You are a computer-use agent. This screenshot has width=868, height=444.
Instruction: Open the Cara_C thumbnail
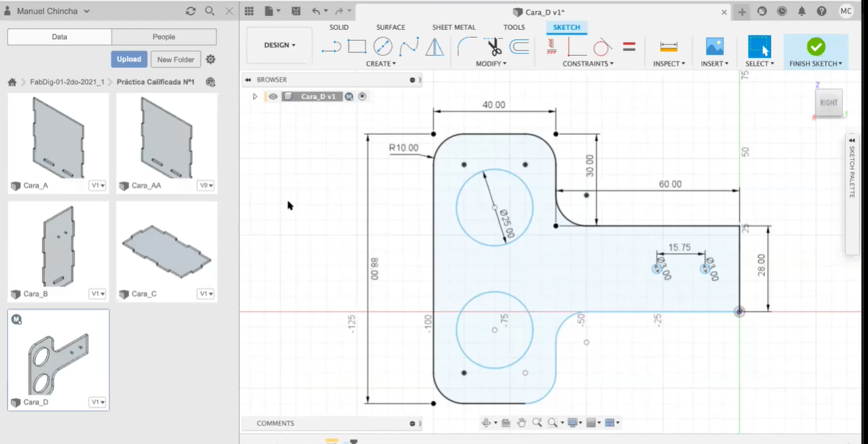point(167,246)
